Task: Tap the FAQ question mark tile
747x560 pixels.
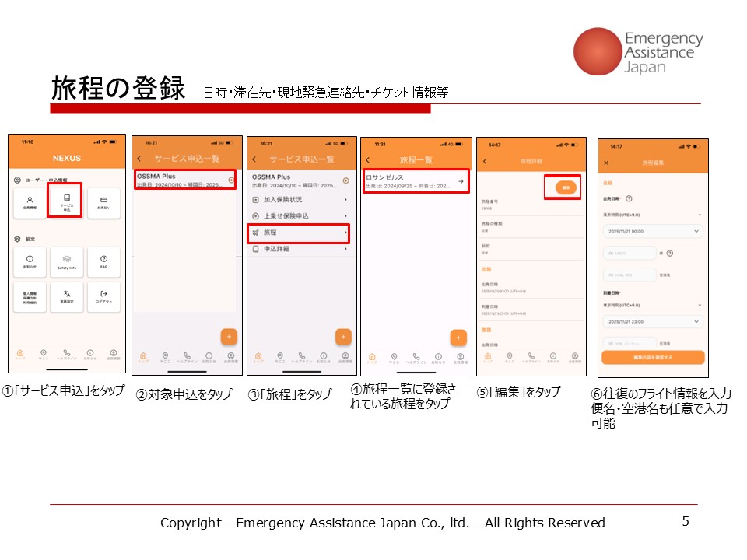Action: (x=103, y=262)
